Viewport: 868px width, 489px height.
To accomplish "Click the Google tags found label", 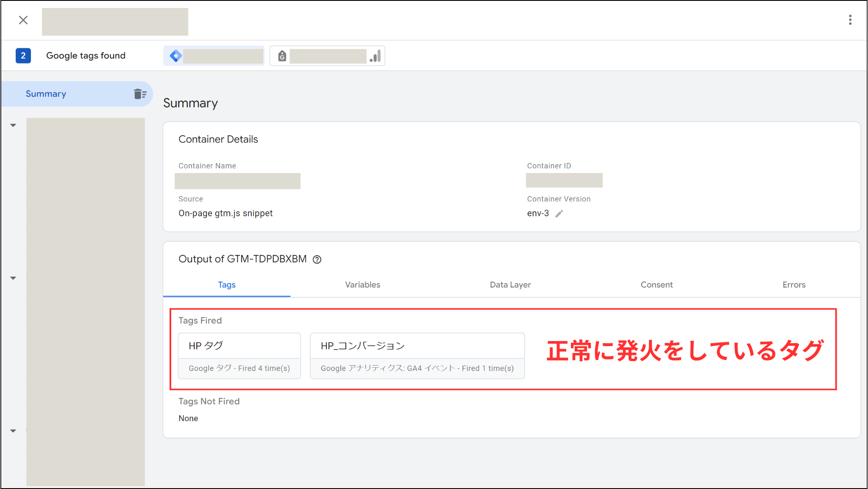I will (x=86, y=56).
